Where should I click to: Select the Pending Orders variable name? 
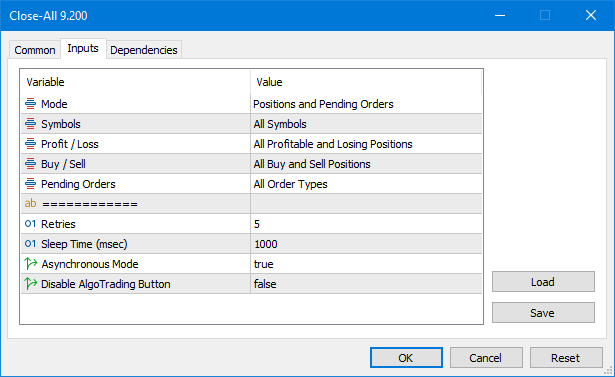[78, 184]
